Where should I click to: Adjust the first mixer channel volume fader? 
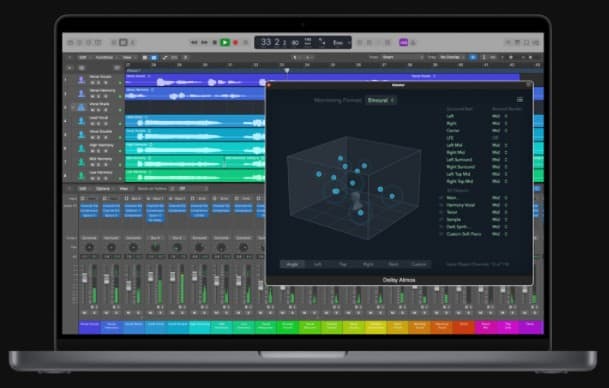click(x=84, y=278)
